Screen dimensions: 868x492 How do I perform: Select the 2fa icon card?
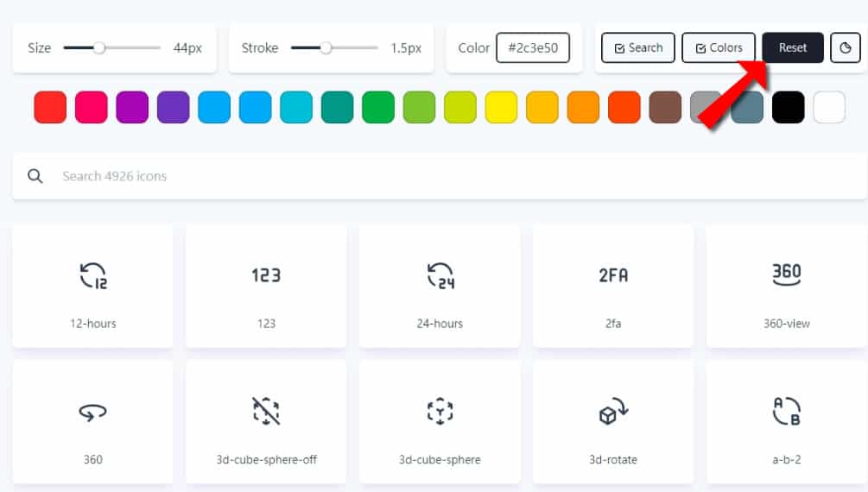[x=613, y=286]
